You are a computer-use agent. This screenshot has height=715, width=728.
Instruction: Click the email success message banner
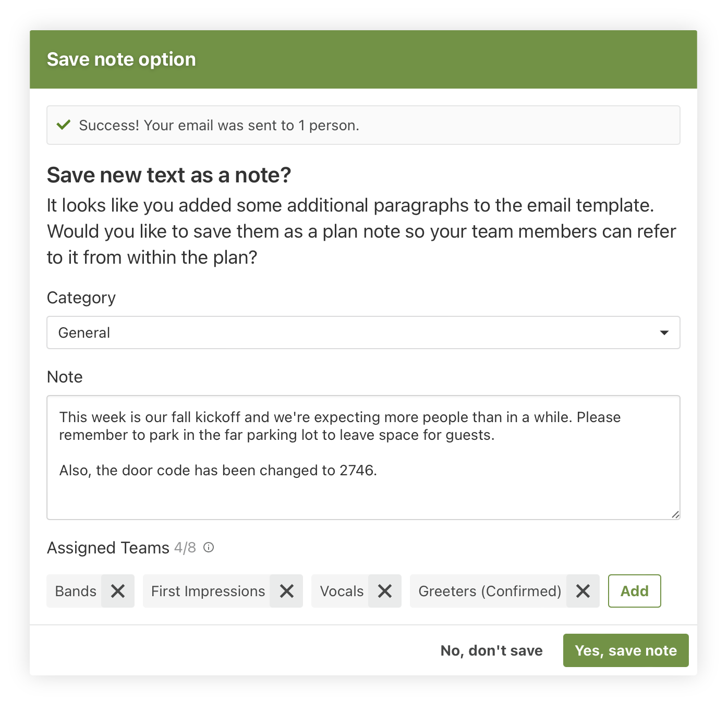pos(363,125)
